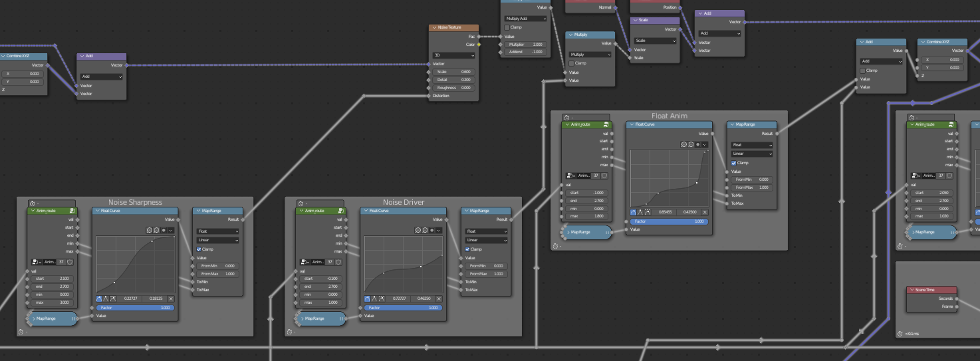Click Roughness field in Noise Texture node
The height and width of the screenshot is (361, 980).
click(453, 87)
